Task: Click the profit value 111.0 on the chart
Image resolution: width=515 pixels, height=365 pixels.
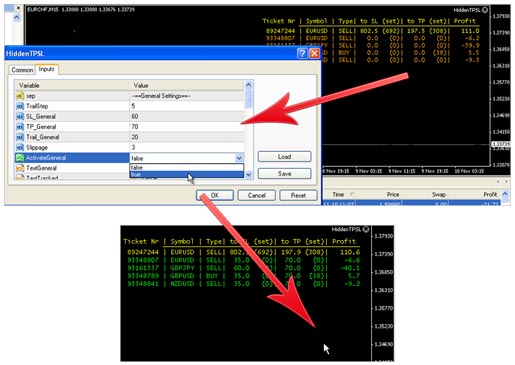Action: pyautogui.click(x=470, y=31)
